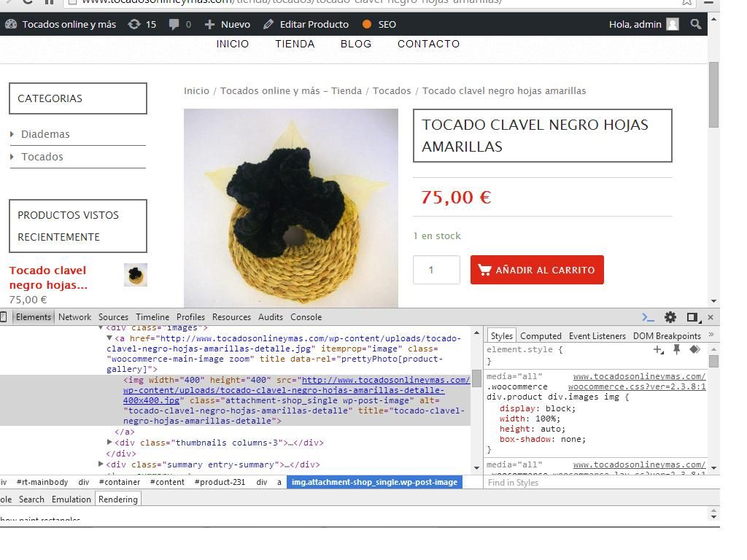The image size is (747, 560).
Task: Switch to the Network tab
Action: [x=75, y=317]
